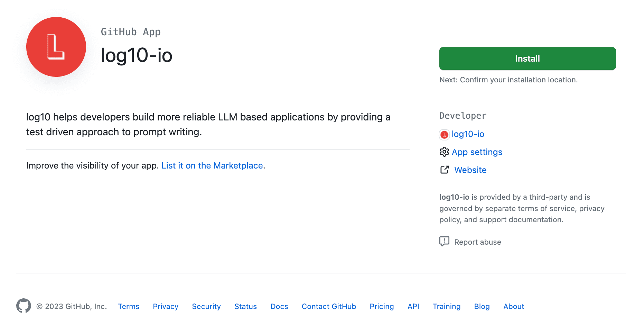Image resolution: width=644 pixels, height=326 pixels.
Task: Click the bold 'log10-io' in third-party notice
Action: coord(454,197)
